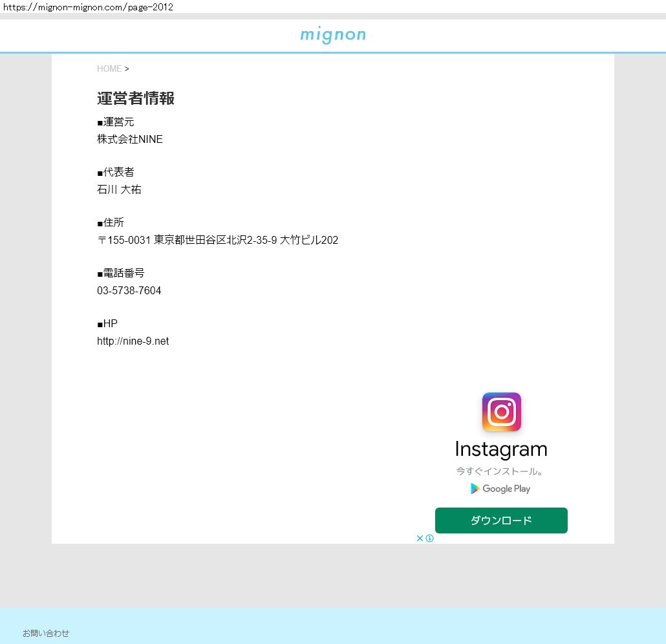666x644 pixels.
Task: Click the ■電話番号 label
Action: point(121,273)
